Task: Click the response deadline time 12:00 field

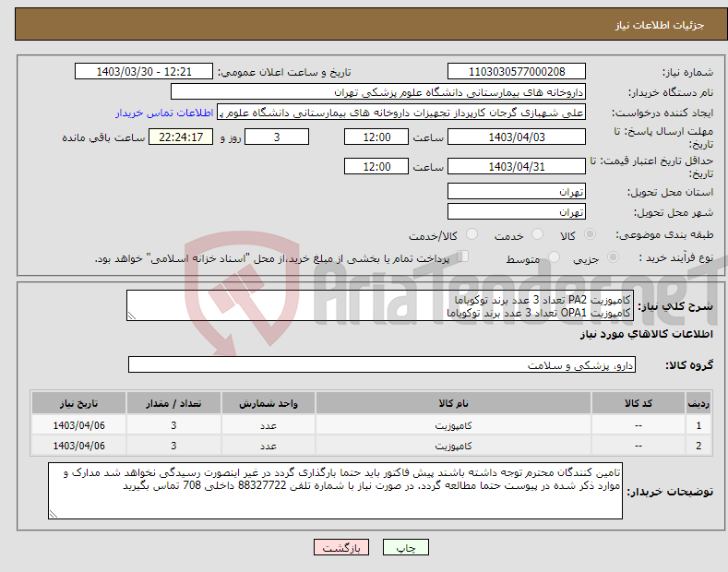Action: pyautogui.click(x=376, y=137)
